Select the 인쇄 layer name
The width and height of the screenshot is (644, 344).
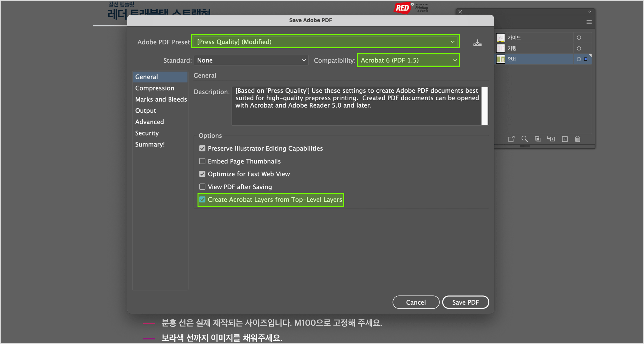coord(512,59)
